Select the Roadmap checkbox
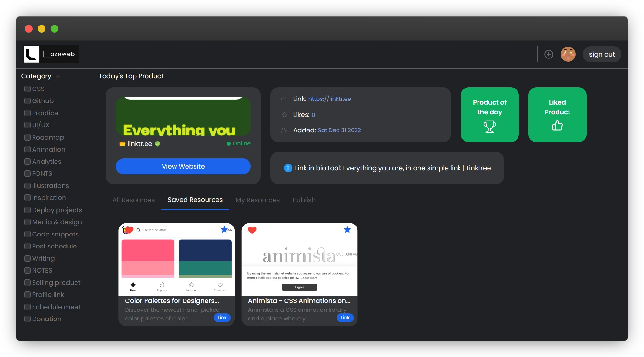644x357 pixels. (27, 137)
